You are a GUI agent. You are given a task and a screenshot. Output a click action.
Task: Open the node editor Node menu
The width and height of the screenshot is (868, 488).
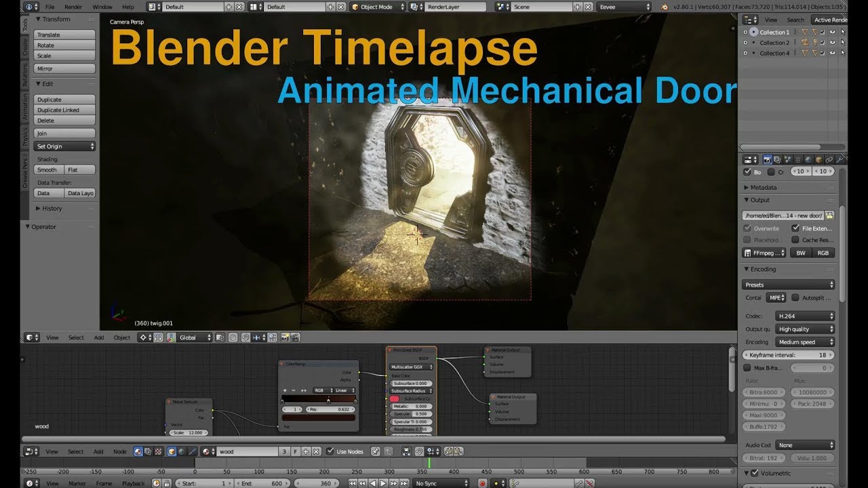coord(119,451)
